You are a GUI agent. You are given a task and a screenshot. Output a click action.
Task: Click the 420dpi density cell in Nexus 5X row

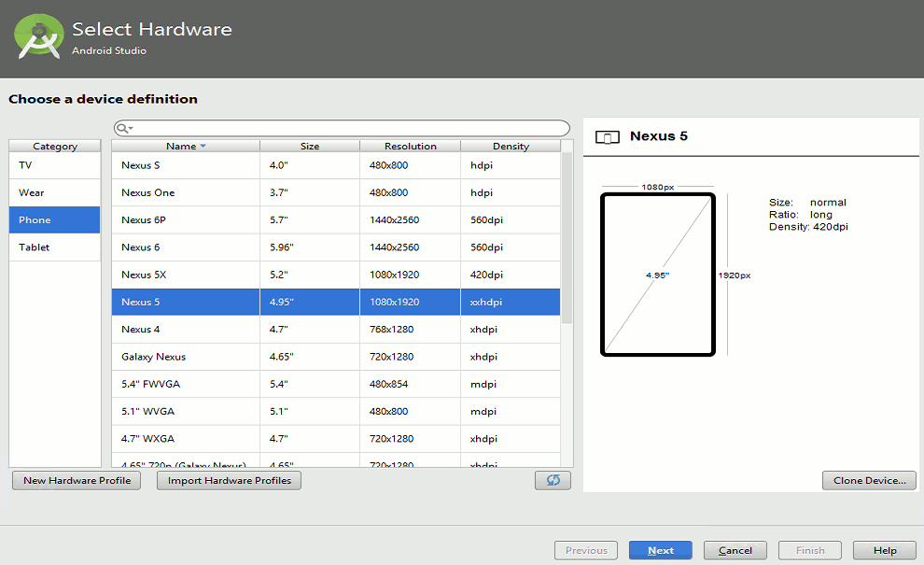[x=511, y=275]
